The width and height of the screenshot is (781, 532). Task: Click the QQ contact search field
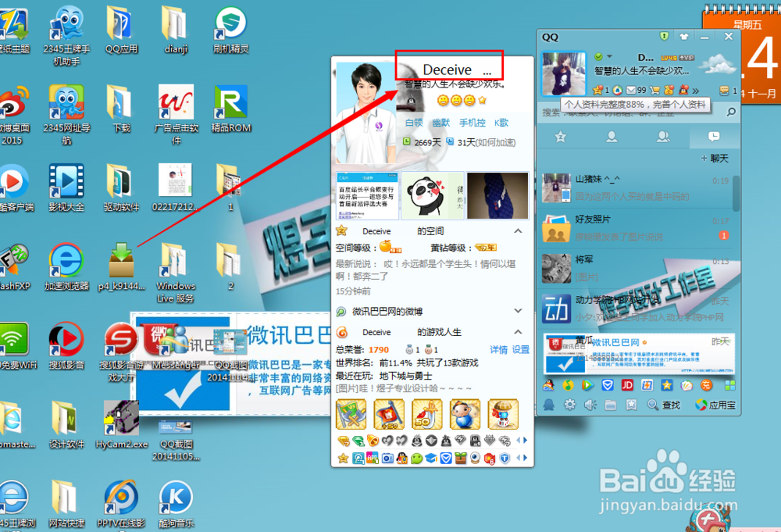click(630, 112)
